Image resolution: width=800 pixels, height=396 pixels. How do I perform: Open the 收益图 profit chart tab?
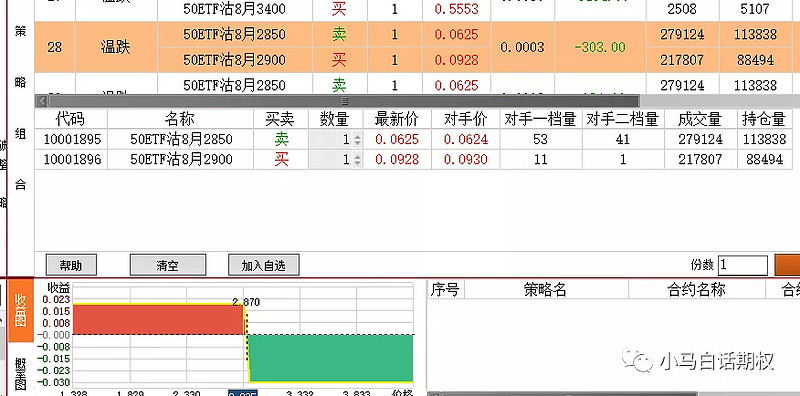pyautogui.click(x=21, y=310)
